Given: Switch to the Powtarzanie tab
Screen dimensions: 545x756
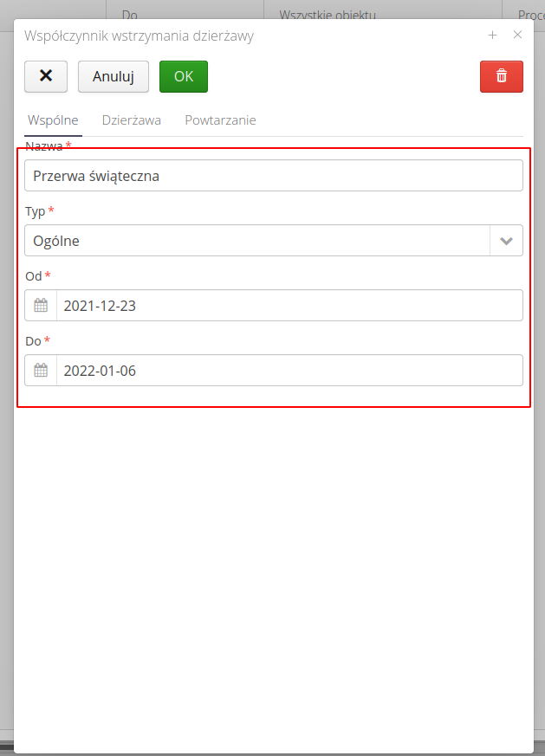Looking at the screenshot, I should [x=220, y=120].
